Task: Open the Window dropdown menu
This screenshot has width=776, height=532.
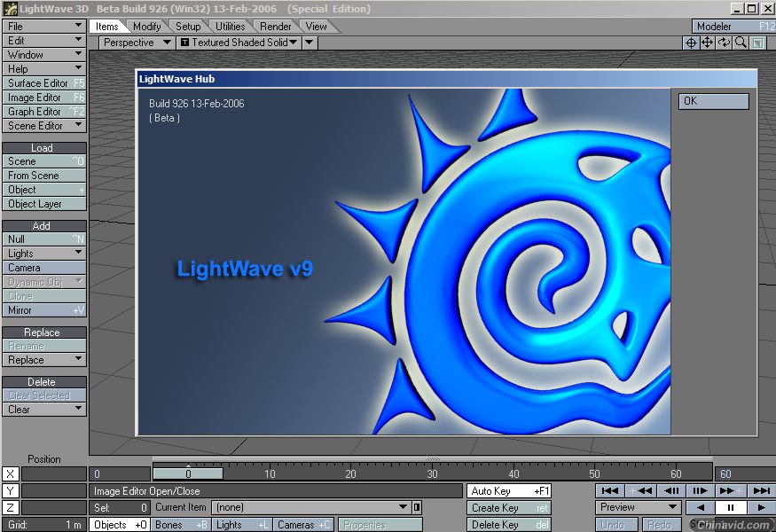Action: [x=44, y=54]
